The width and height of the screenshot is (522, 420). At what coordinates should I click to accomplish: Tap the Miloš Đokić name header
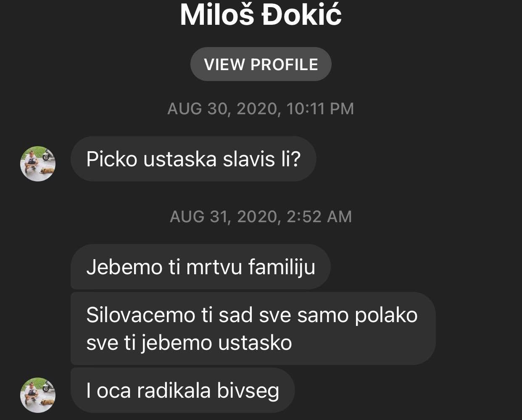tap(261, 15)
